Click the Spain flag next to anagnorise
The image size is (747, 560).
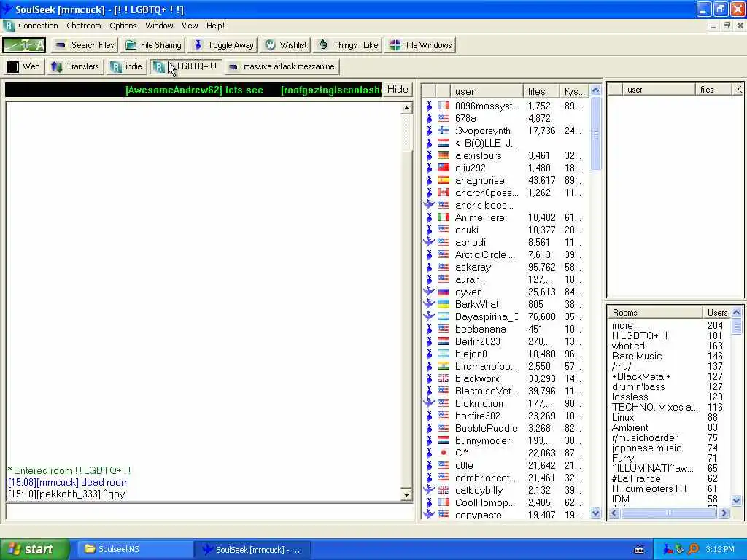pyautogui.click(x=444, y=180)
